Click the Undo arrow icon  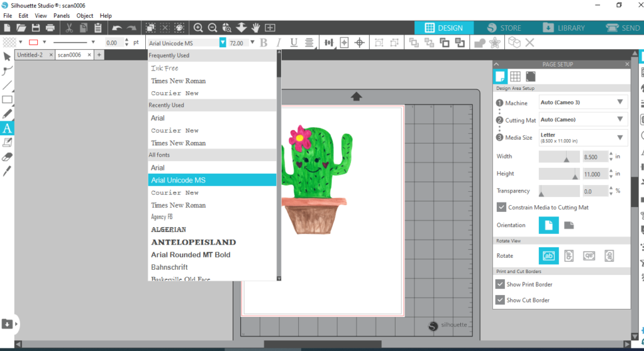[116, 28]
